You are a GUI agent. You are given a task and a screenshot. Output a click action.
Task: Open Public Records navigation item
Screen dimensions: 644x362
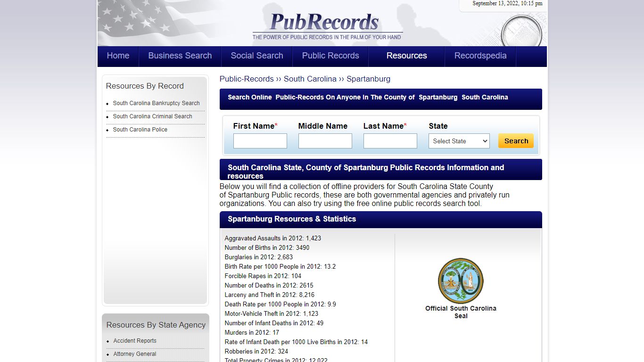pos(330,56)
